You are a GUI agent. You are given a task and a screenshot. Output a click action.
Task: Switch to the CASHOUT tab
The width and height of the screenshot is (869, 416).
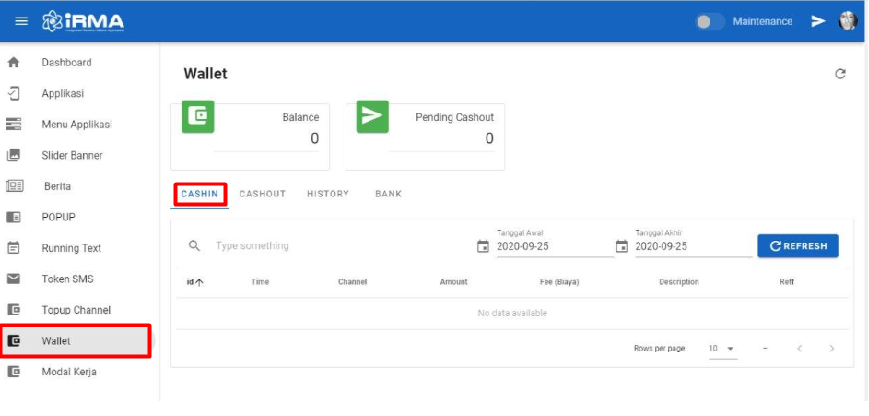point(262,194)
